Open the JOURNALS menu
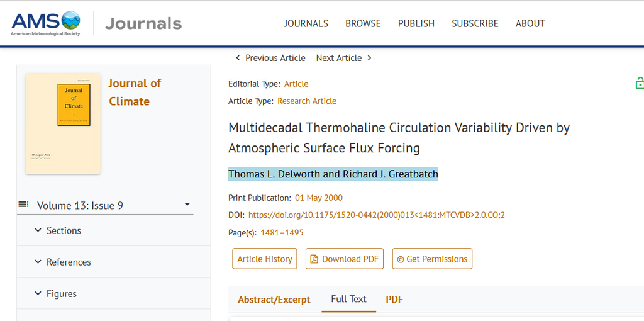This screenshot has height=321, width=644. pos(306,23)
